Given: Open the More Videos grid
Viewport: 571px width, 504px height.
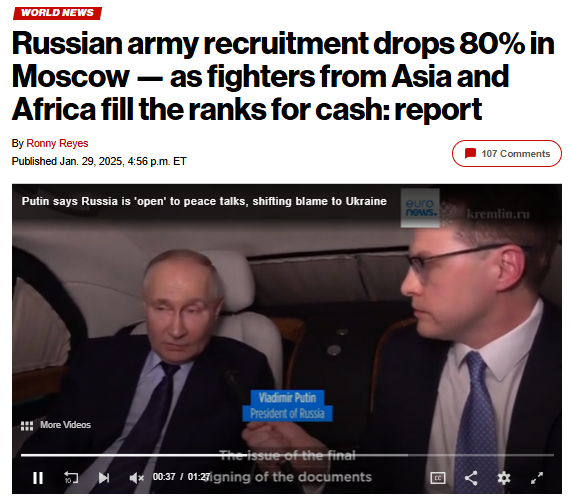Looking at the screenshot, I should (56, 425).
